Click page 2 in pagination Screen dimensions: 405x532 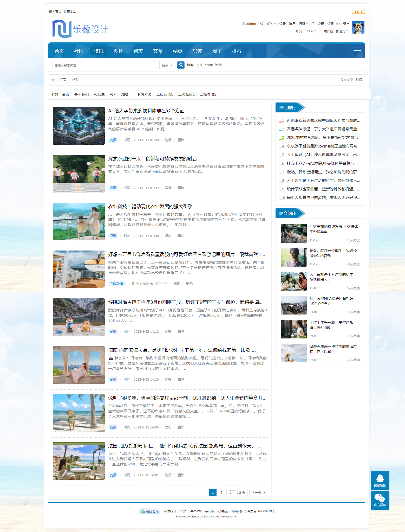click(x=221, y=492)
